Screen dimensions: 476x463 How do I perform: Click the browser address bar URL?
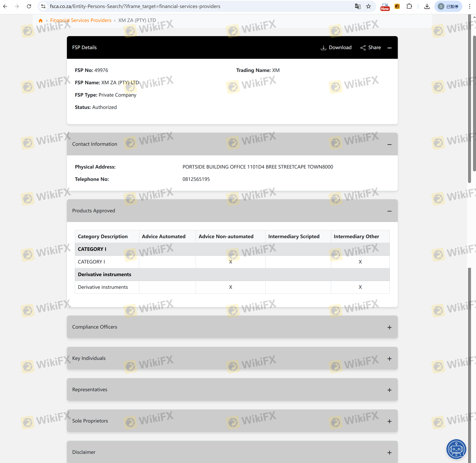[x=135, y=6]
